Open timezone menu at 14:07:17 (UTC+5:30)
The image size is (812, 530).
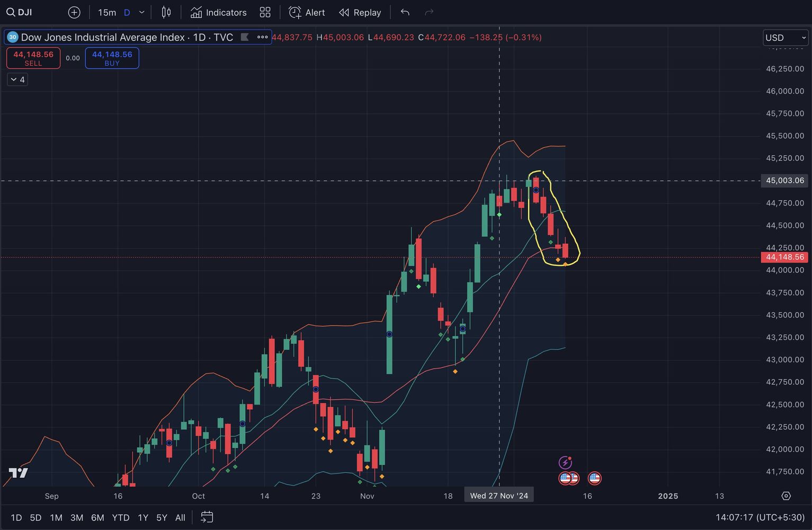pos(760,517)
